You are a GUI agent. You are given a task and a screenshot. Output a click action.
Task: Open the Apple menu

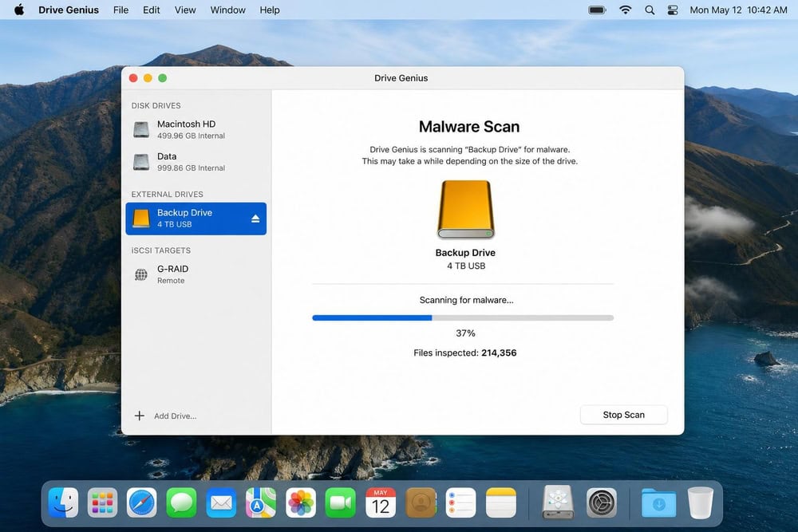coord(19,10)
